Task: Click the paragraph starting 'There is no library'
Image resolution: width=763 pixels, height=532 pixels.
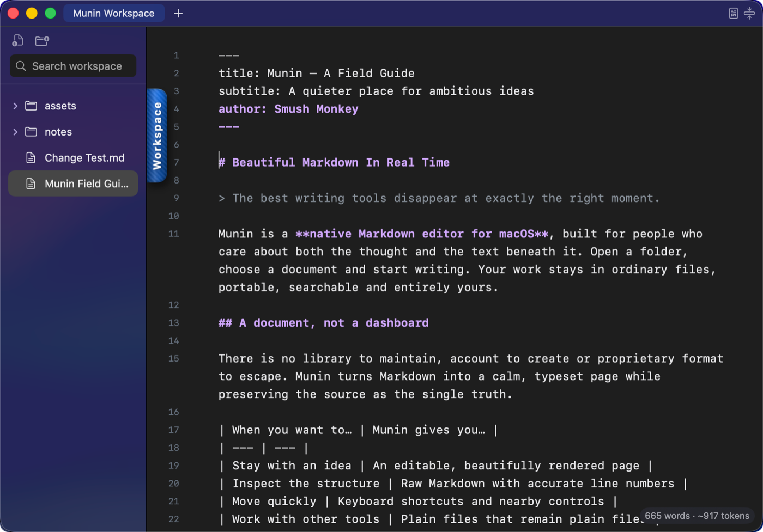Action: click(x=471, y=376)
